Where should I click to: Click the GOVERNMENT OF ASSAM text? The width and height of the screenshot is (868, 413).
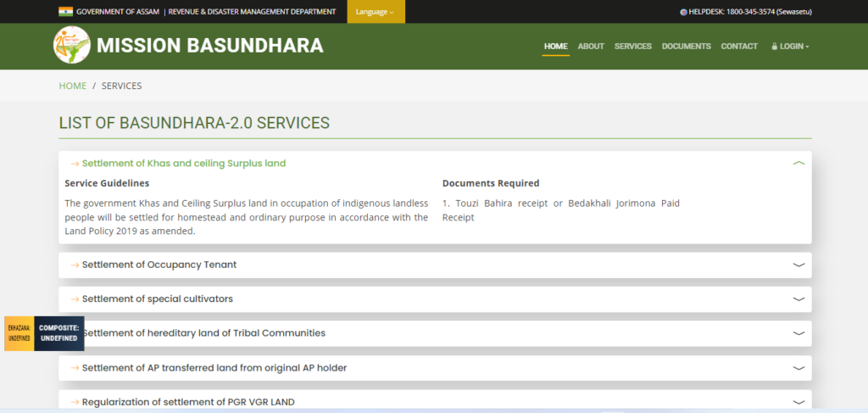click(x=118, y=12)
